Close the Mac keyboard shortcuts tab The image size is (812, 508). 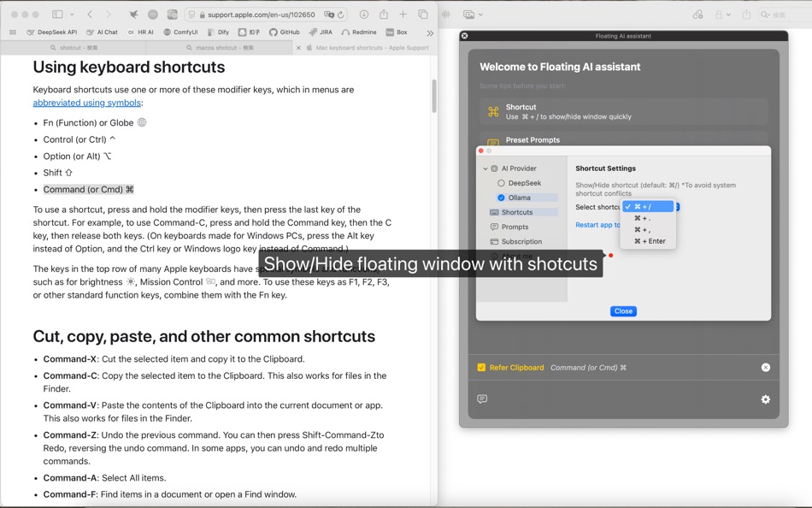pos(298,48)
